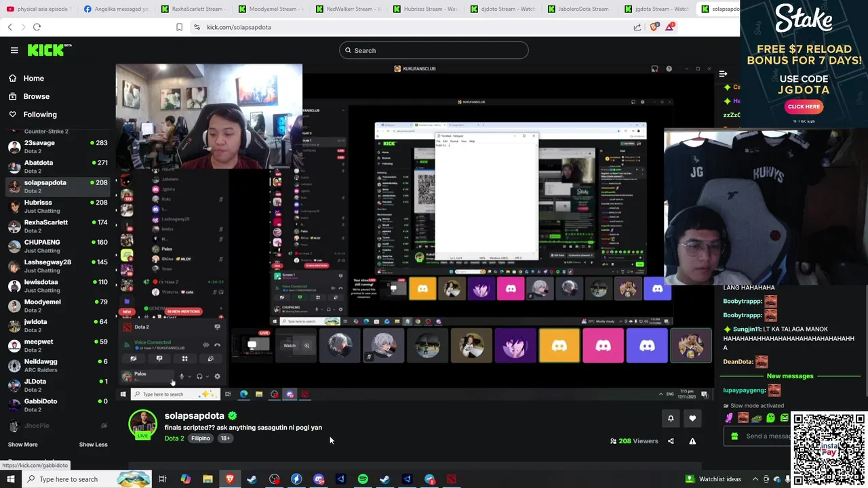Open the Kick hamburger sidebar menu
Image resolution: width=868 pixels, height=488 pixels.
pyautogui.click(x=14, y=50)
